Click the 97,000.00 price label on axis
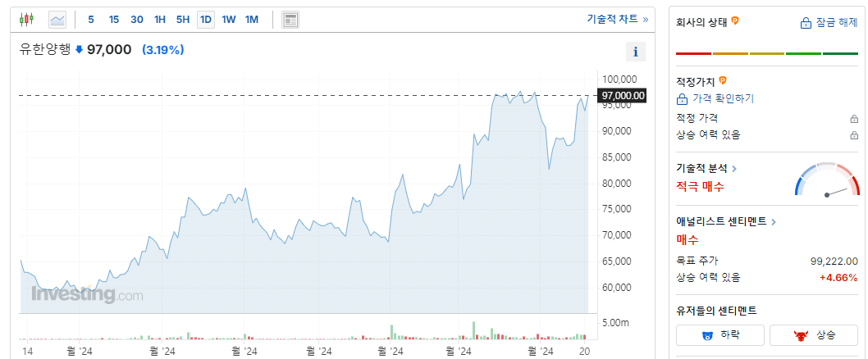868x359 pixels. [x=622, y=96]
